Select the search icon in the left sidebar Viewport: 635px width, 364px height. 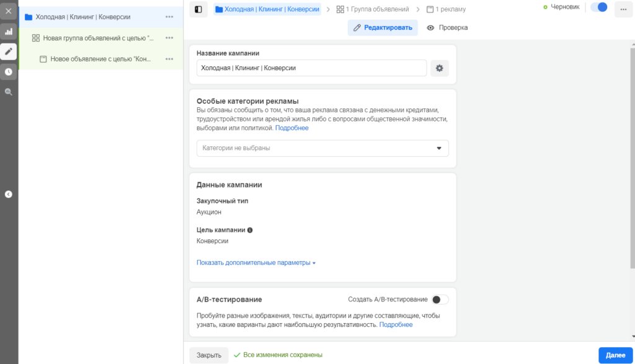8,92
